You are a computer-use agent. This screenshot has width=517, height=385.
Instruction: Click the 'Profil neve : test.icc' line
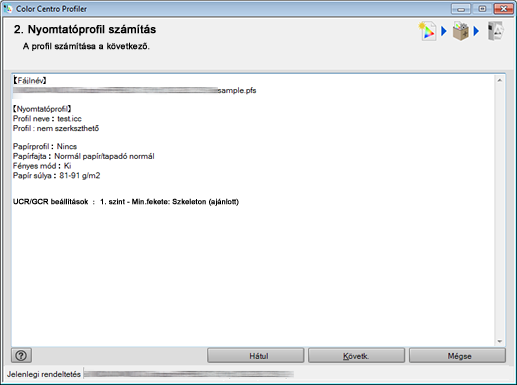(x=47, y=119)
